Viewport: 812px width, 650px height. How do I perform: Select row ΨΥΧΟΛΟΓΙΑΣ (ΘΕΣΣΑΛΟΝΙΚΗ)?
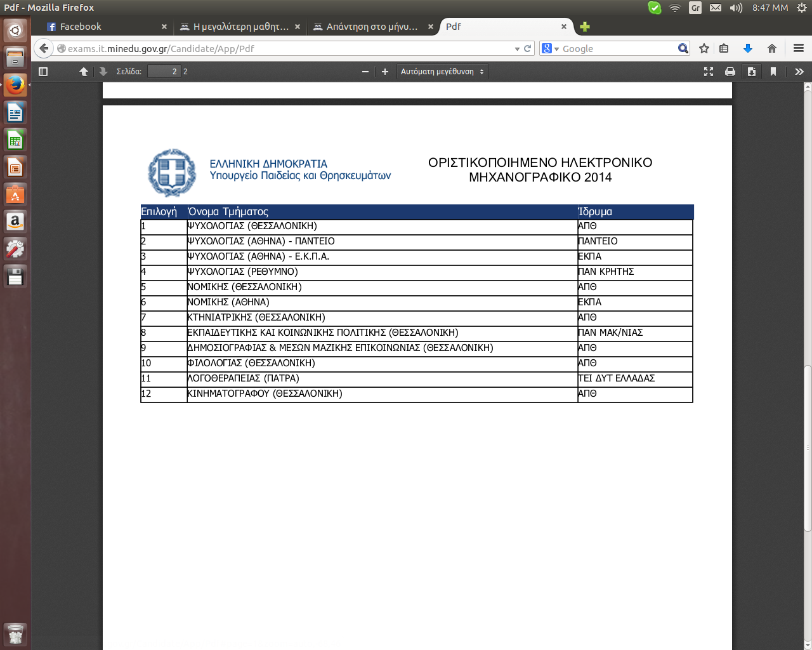(x=417, y=227)
